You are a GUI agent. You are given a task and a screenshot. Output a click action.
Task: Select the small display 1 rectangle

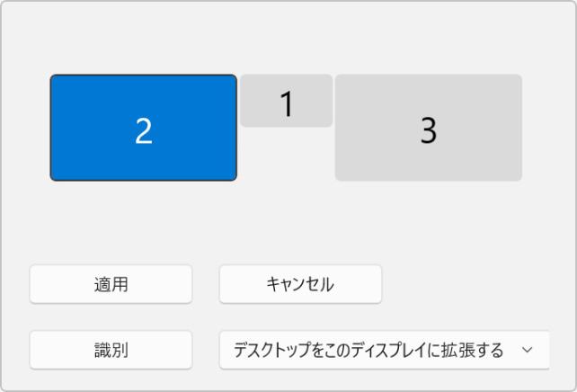pos(286,101)
